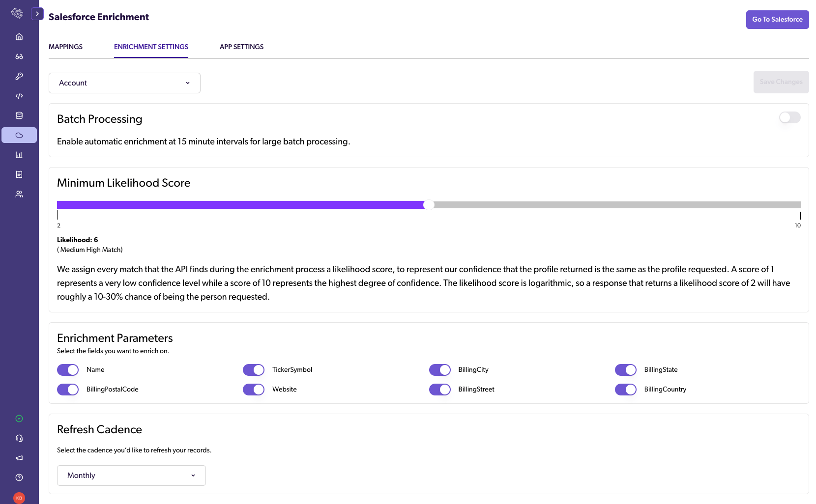Enable the Batch Processing toggle

pos(790,117)
